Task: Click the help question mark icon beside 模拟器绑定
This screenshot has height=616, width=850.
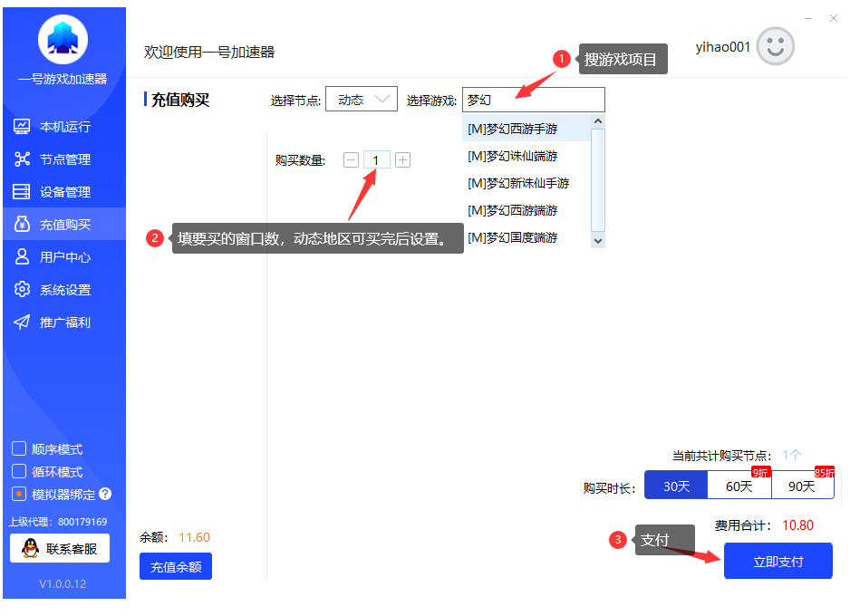Action: 106,494
